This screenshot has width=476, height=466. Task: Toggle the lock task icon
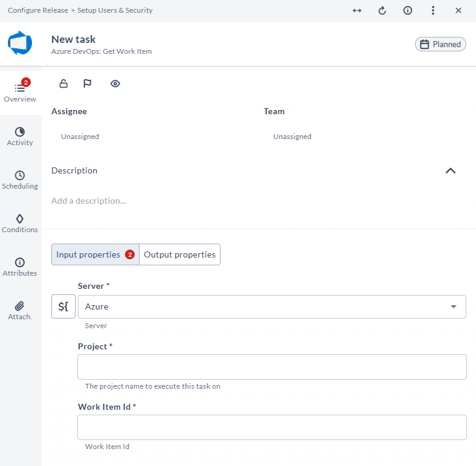(x=63, y=83)
